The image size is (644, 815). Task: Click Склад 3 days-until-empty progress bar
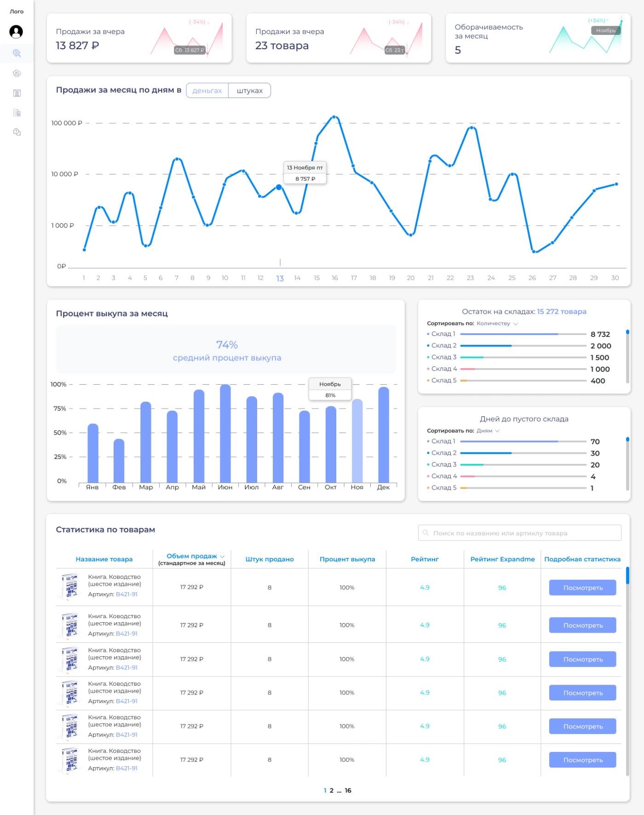click(523, 465)
